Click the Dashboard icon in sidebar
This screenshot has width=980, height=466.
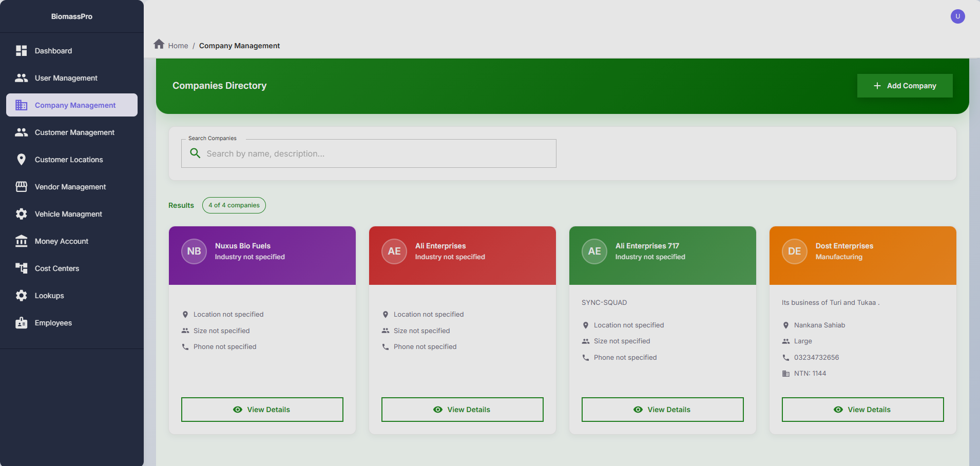coord(21,51)
